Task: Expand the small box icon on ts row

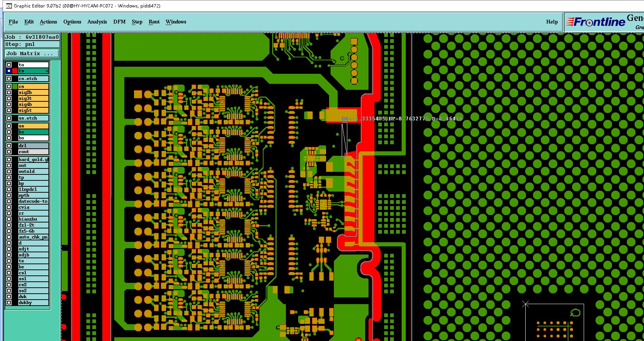Action: click(47, 71)
